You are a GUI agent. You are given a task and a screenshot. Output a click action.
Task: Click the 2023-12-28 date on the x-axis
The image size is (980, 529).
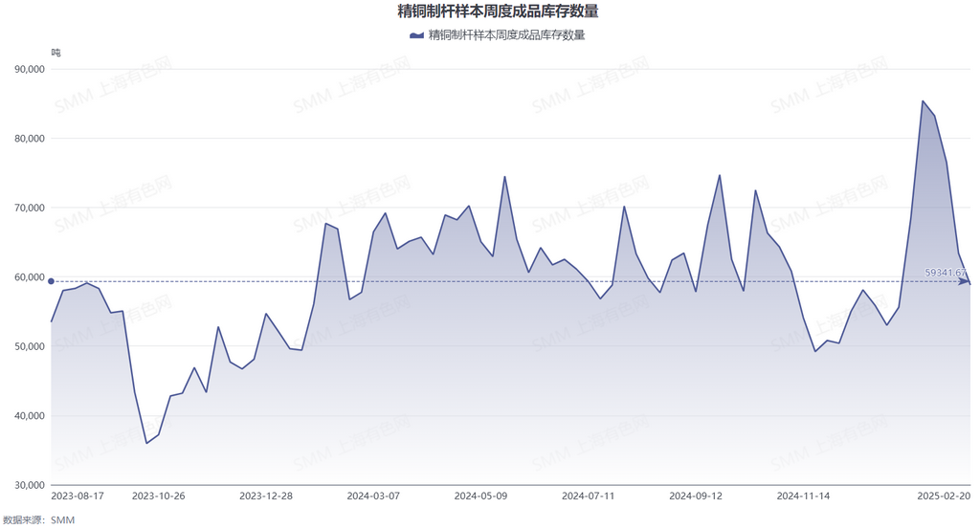[265, 496]
